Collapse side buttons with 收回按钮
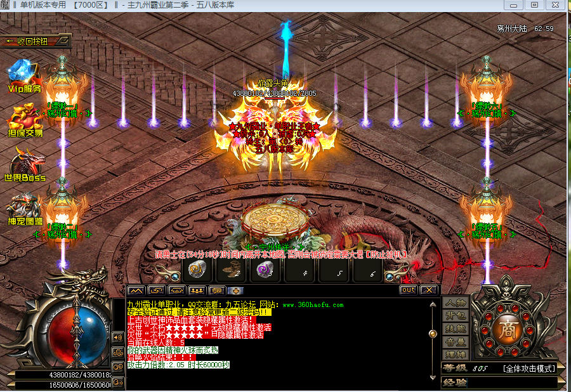The height and width of the screenshot is (392, 571). [35, 41]
